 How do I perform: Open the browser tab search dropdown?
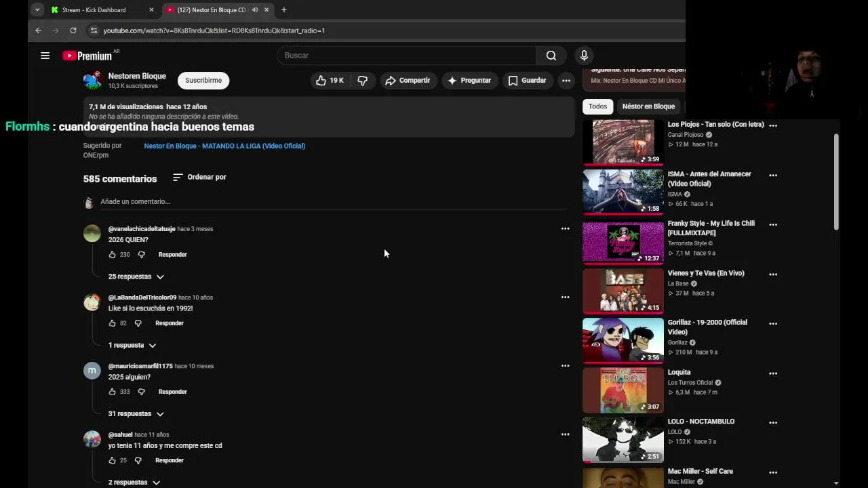pyautogui.click(x=37, y=9)
